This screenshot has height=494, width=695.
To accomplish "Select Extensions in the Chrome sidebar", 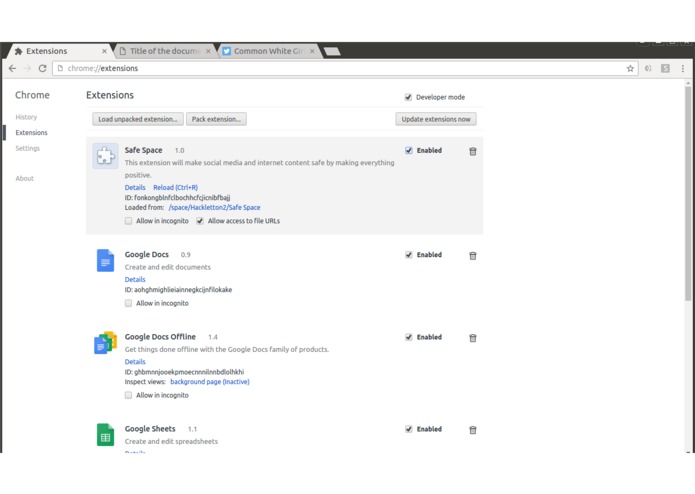I will pyautogui.click(x=31, y=132).
